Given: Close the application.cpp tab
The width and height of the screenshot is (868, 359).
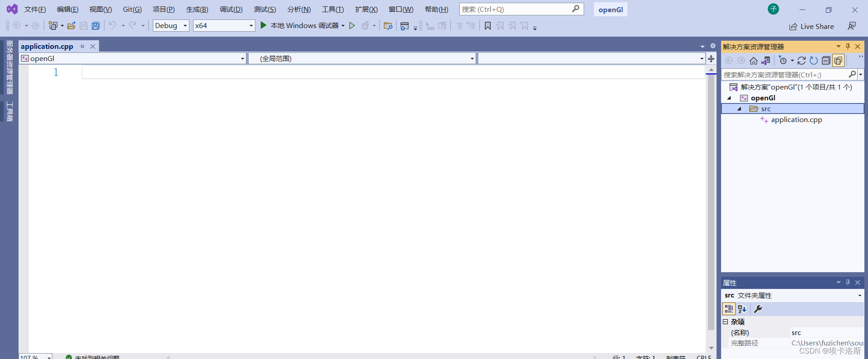Looking at the screenshot, I should pyautogui.click(x=93, y=47).
